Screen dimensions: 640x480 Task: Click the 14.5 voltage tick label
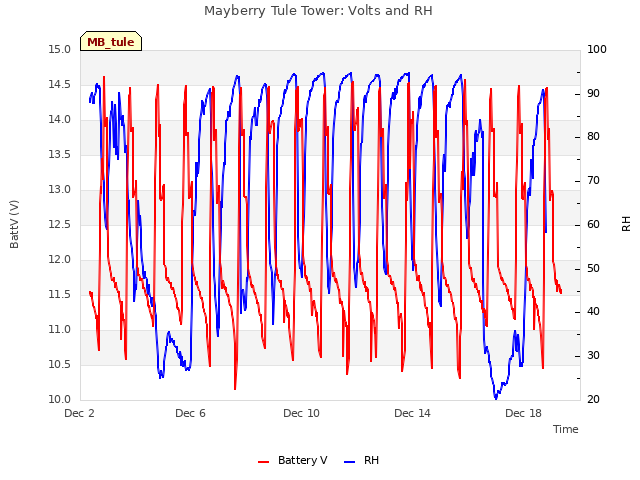[59, 85]
